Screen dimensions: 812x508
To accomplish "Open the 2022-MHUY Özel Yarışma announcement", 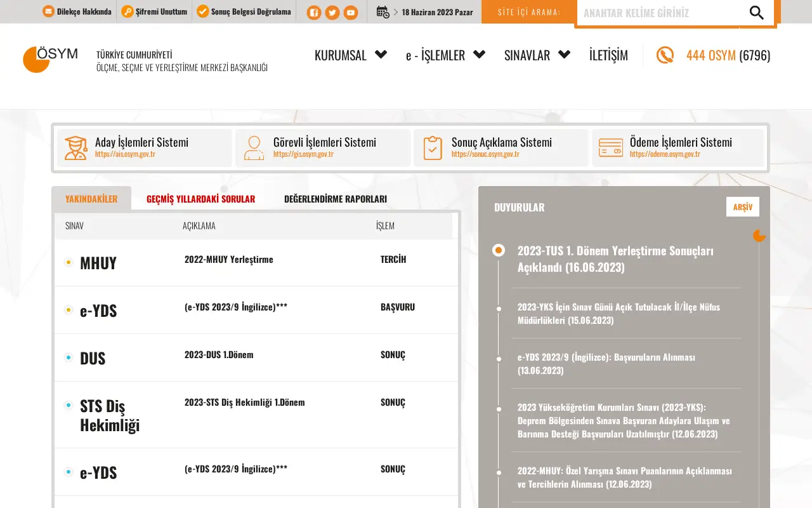I will [x=625, y=478].
